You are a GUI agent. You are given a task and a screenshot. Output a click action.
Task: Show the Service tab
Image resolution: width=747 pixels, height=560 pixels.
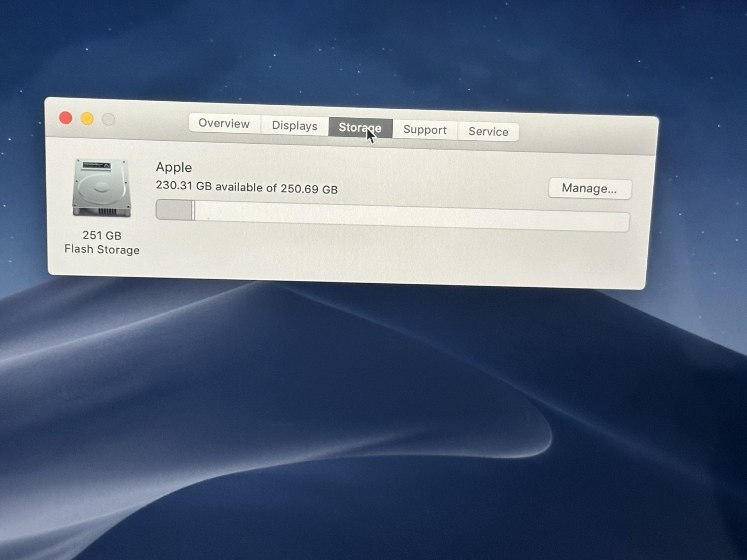point(488,131)
